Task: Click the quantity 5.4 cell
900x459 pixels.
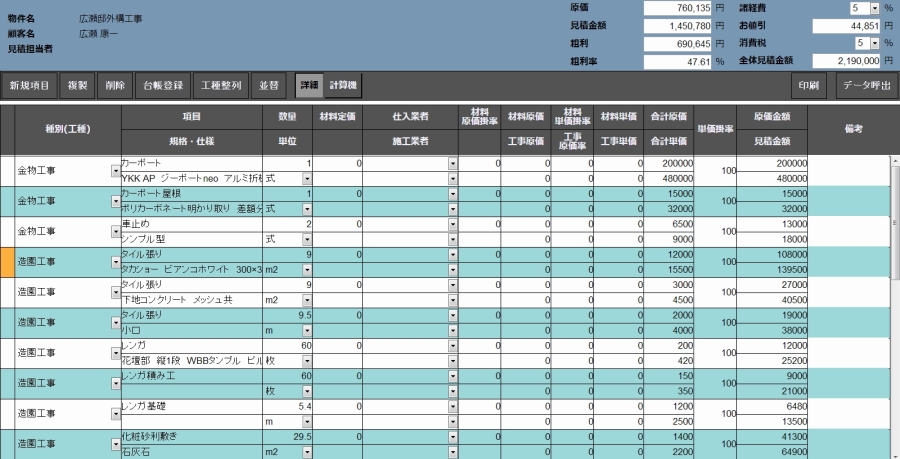Action: coord(288,407)
